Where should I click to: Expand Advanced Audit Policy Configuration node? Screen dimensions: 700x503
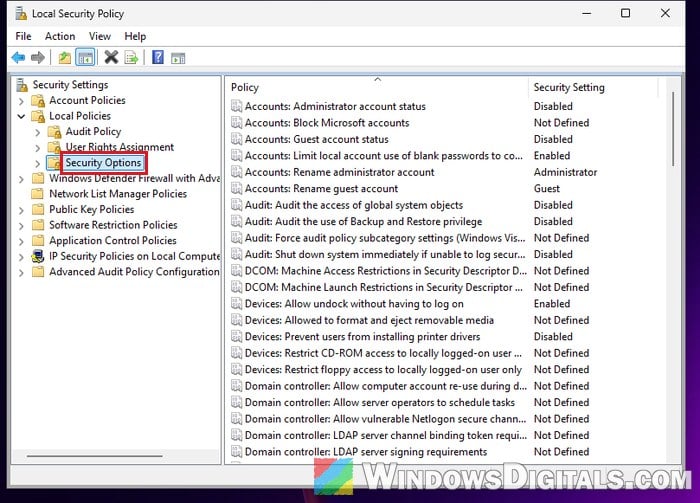tap(21, 273)
